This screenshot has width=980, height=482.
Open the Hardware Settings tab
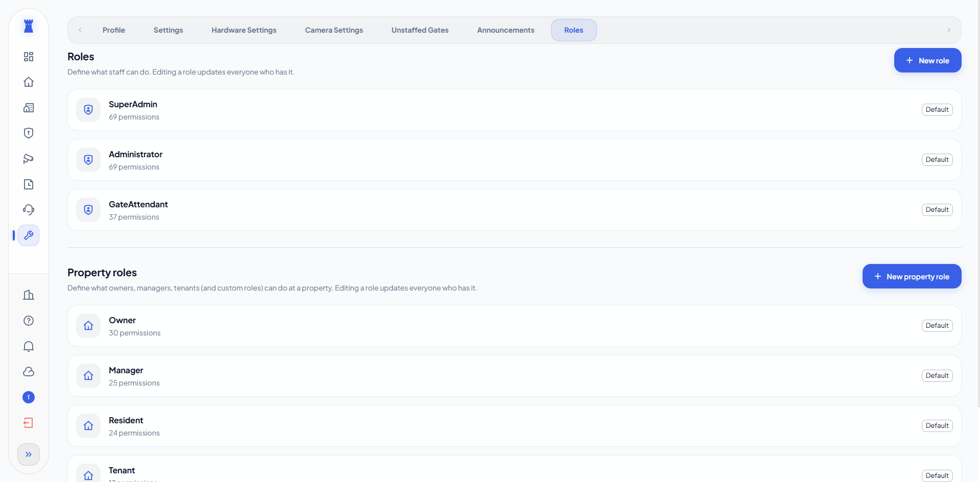(x=244, y=30)
